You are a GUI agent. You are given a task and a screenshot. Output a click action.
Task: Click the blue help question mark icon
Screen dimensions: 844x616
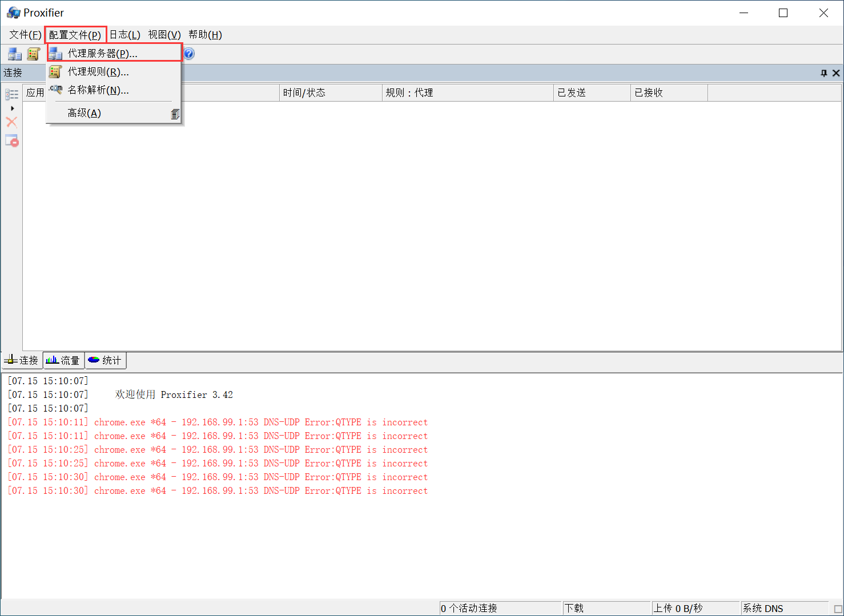(189, 54)
